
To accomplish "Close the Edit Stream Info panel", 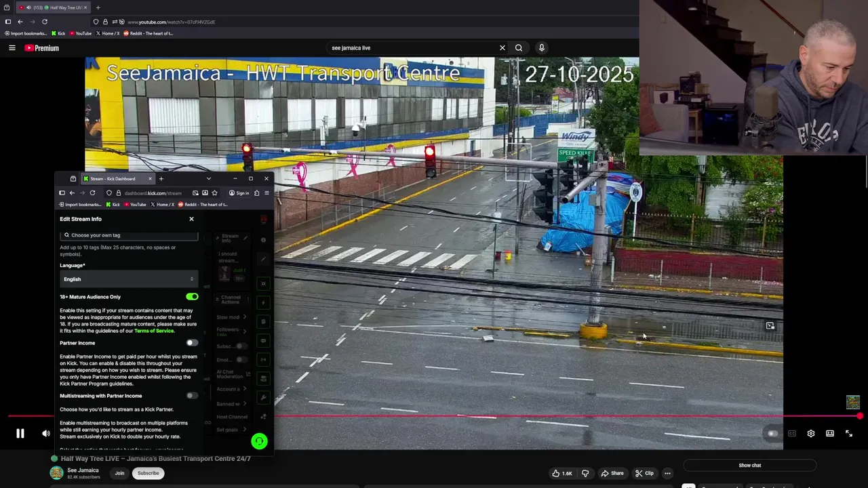I will 191,219.
